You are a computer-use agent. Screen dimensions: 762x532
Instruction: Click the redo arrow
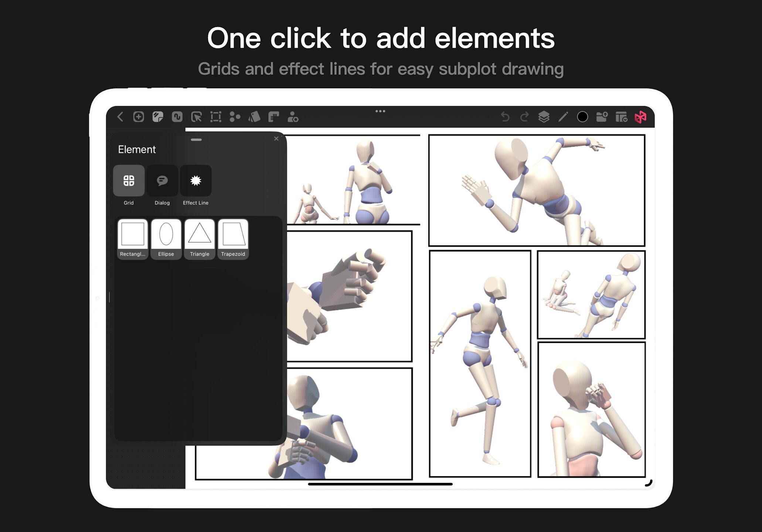click(524, 117)
